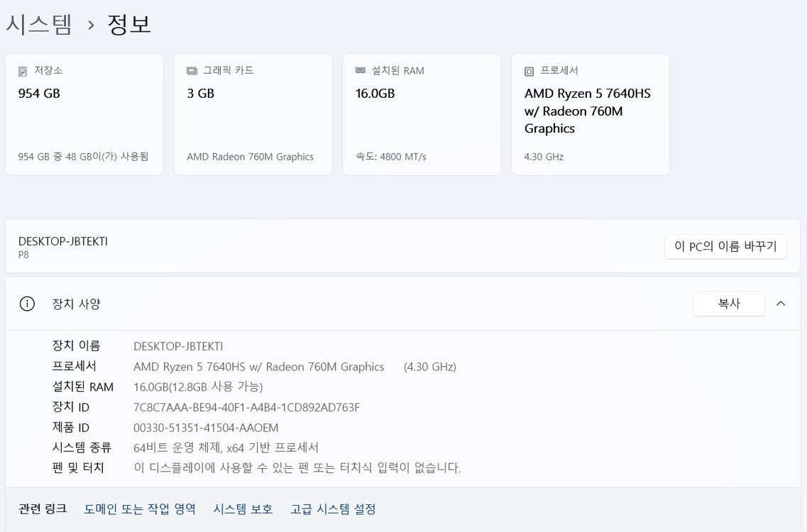Open the 도메인 또는 작업 영역 link
The width and height of the screenshot is (807, 532).
coord(140,509)
